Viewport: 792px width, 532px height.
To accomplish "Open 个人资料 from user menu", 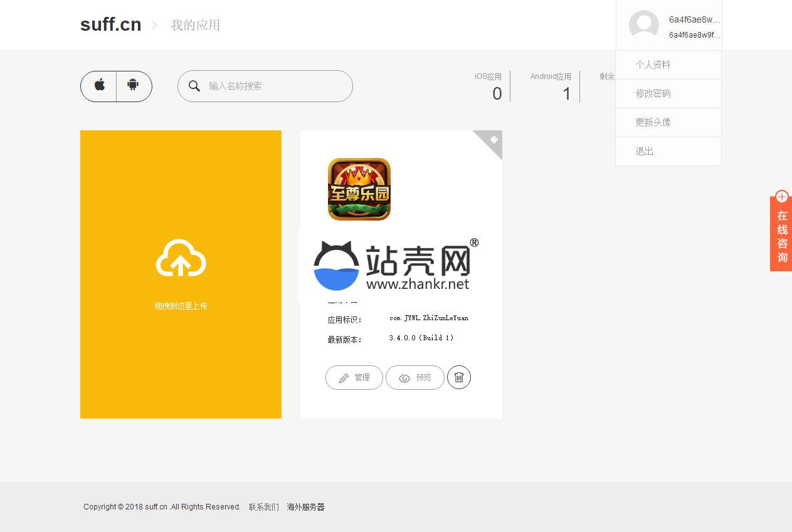I will [x=653, y=65].
